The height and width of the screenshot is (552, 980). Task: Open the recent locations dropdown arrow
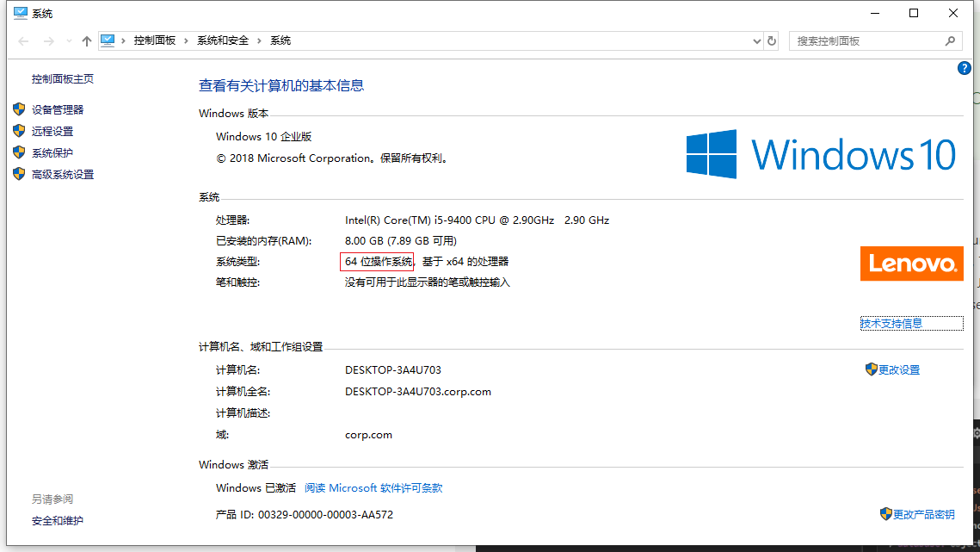click(x=69, y=40)
